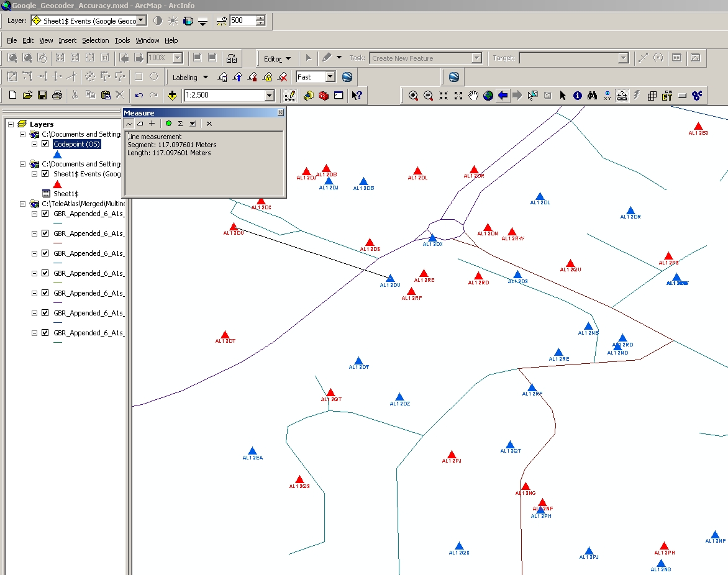Select Measure Line tool in Measure window
Viewport: 728px width, 575px height.
(129, 124)
